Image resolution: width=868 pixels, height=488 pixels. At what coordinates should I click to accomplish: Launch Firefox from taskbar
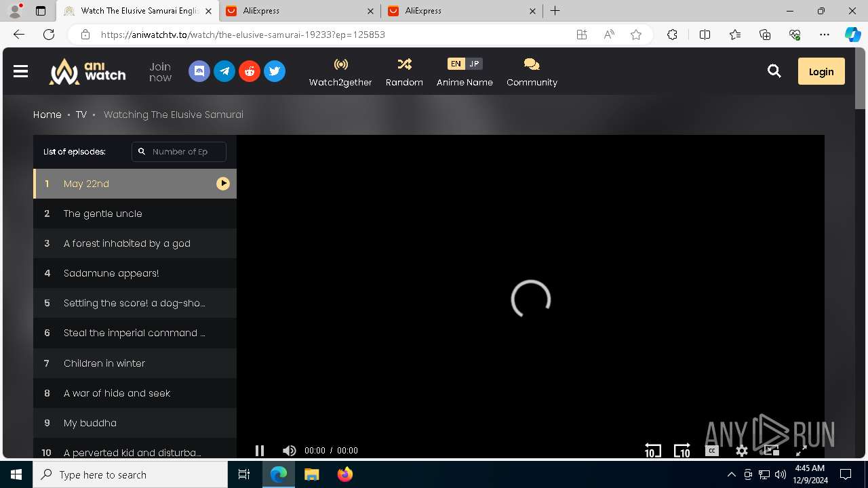[345, 474]
